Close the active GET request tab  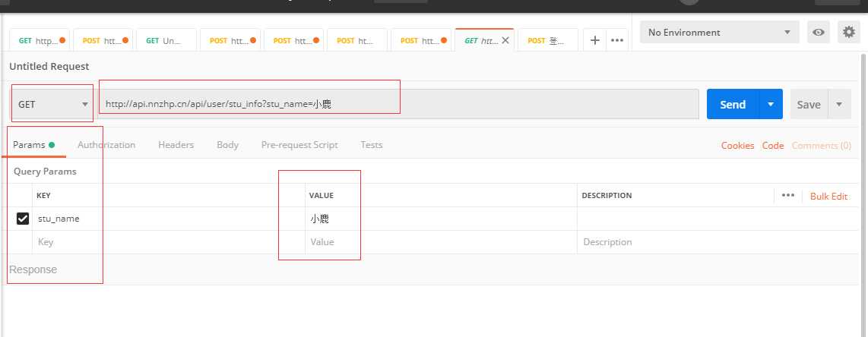pos(505,40)
